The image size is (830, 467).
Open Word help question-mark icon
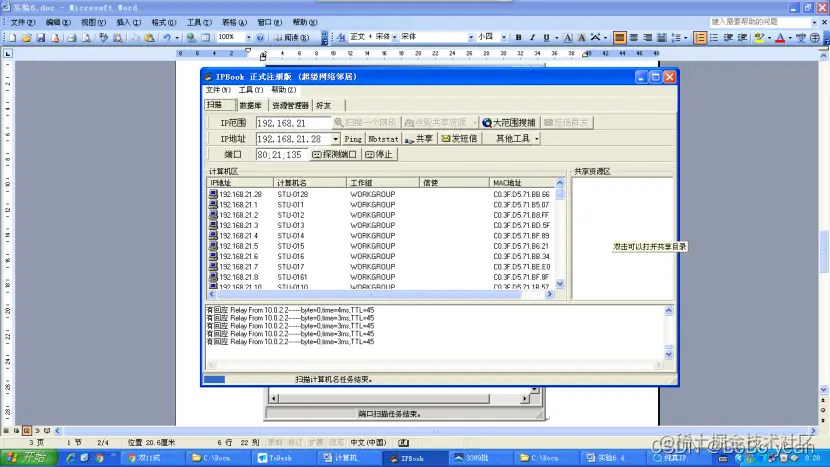tap(260, 38)
